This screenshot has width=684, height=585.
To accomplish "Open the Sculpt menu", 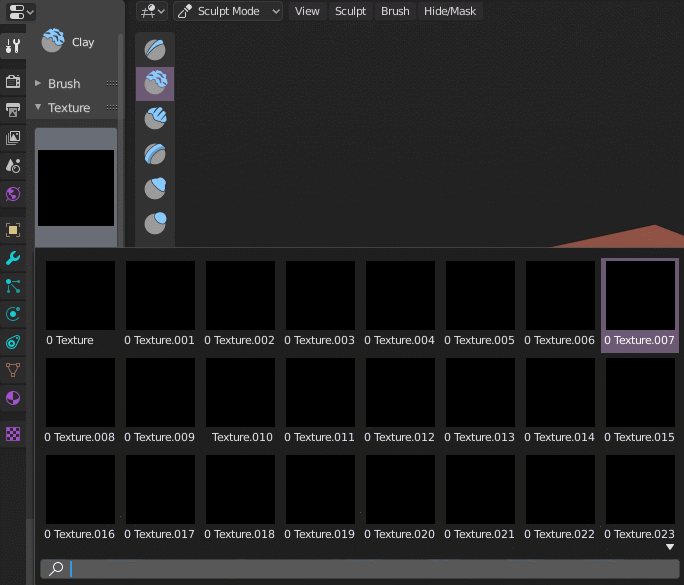I will click(350, 11).
